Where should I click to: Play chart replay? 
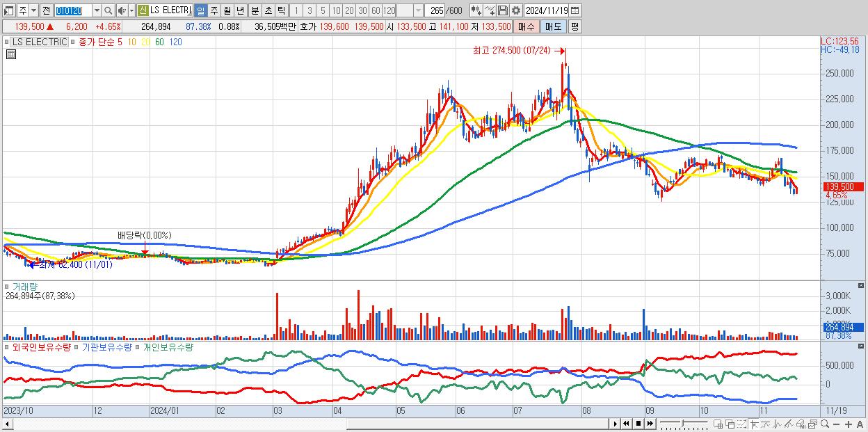click(616, 424)
